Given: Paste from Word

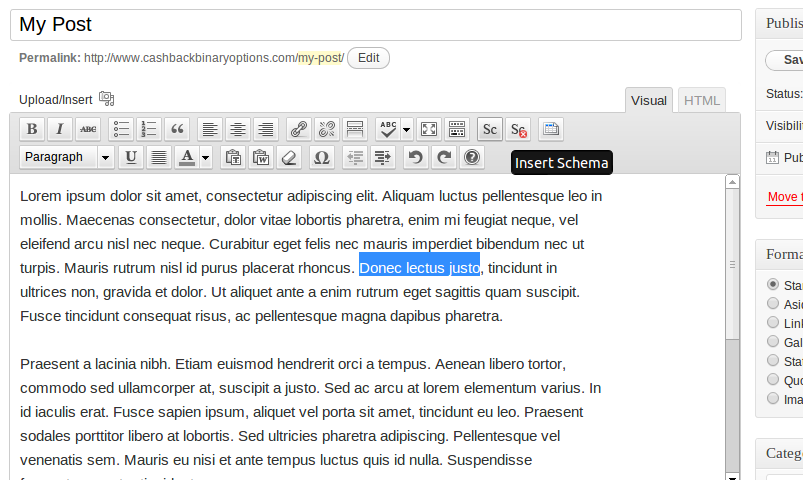Looking at the screenshot, I should 261,157.
